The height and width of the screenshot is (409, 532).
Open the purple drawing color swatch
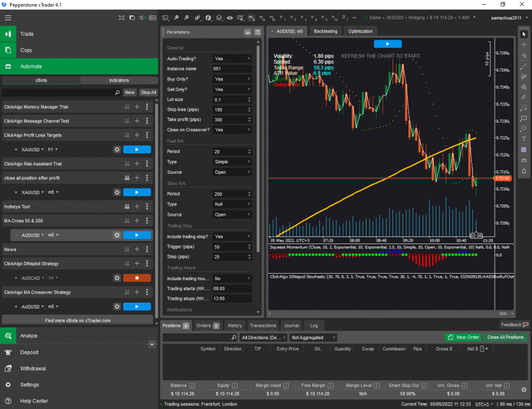524,150
